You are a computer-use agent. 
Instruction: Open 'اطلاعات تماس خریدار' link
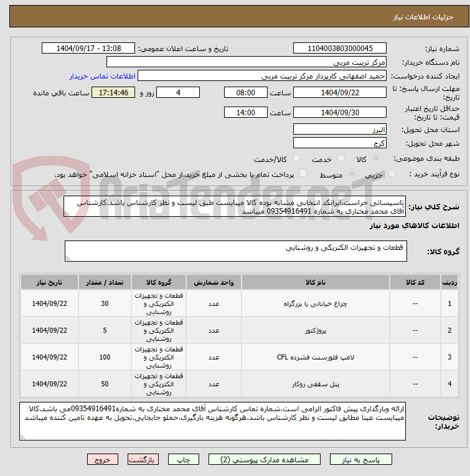point(102,76)
